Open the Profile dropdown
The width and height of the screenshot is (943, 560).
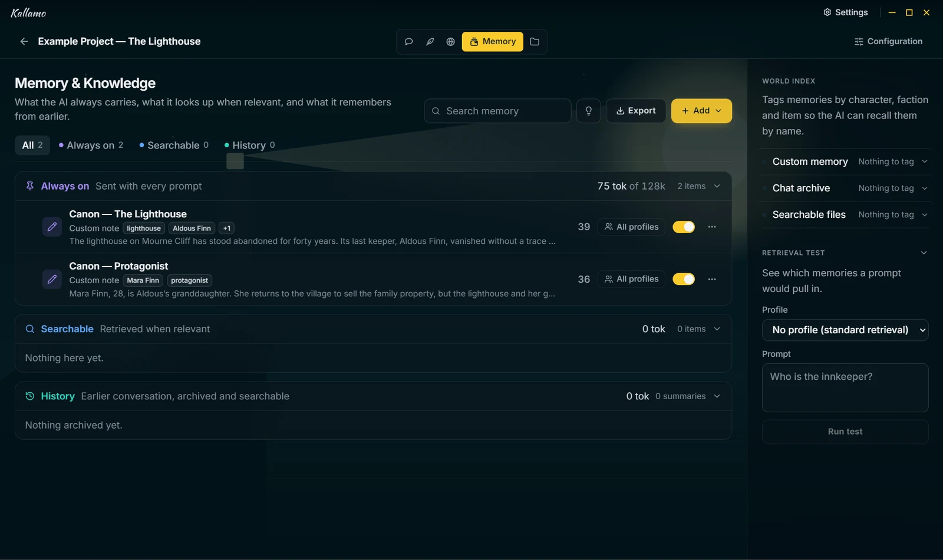coord(845,330)
